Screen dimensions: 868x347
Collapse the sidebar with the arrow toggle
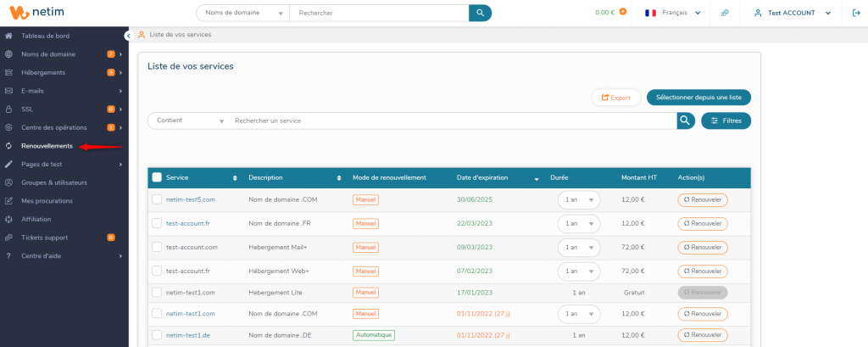[x=129, y=36]
